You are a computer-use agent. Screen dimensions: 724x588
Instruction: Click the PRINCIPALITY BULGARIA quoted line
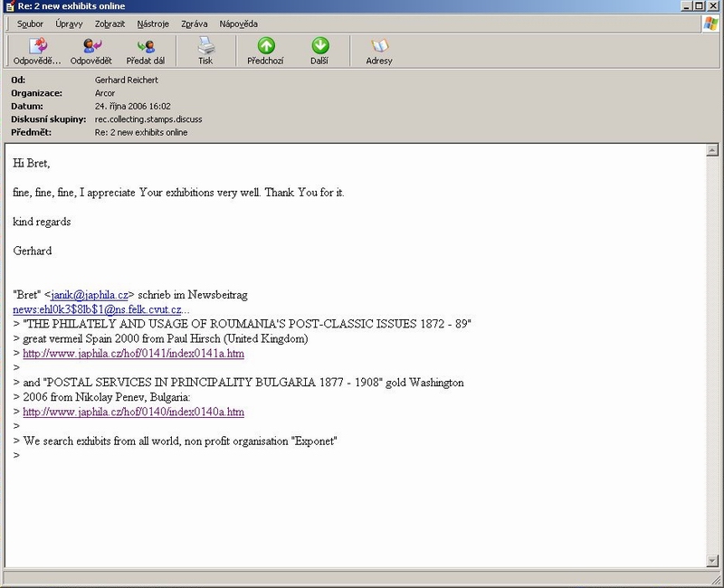pos(238,383)
